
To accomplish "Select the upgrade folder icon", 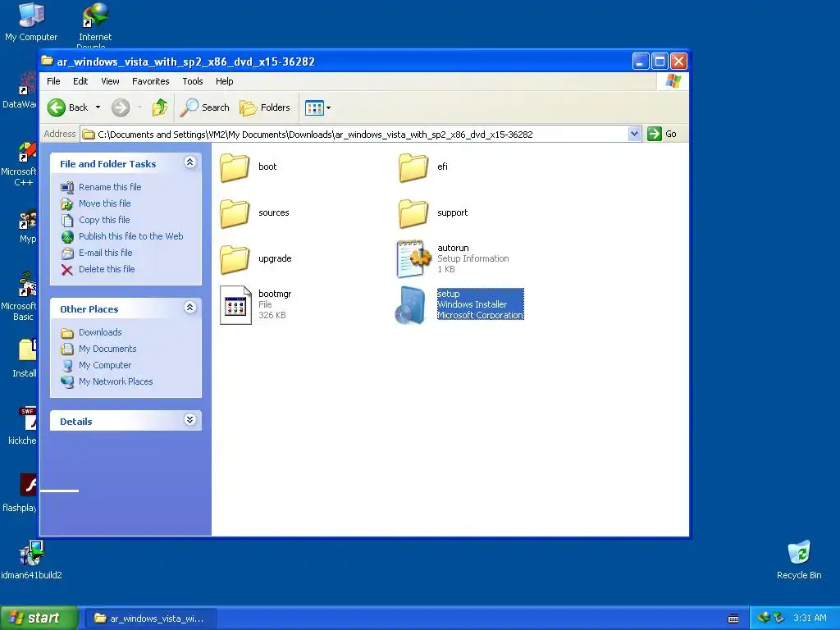I will (235, 259).
